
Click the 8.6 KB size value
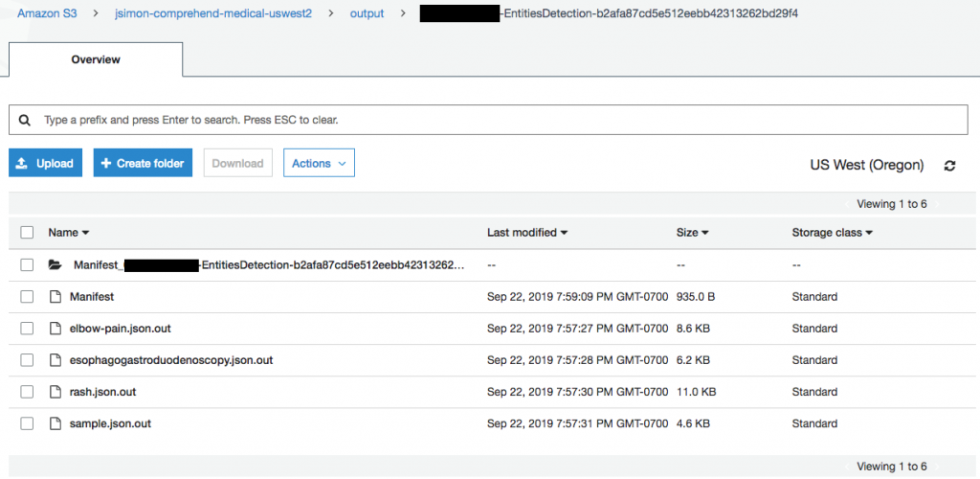(x=693, y=329)
